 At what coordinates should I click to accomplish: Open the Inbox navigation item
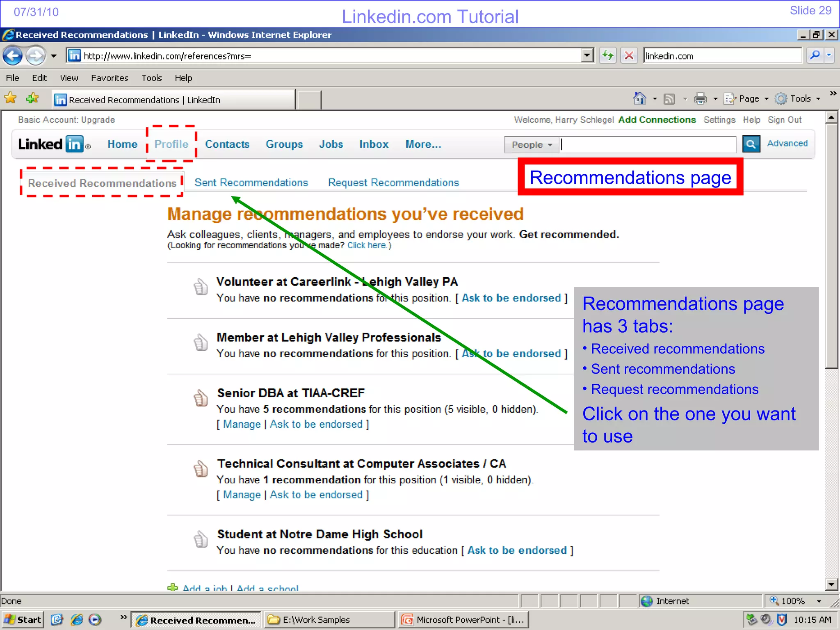(374, 144)
